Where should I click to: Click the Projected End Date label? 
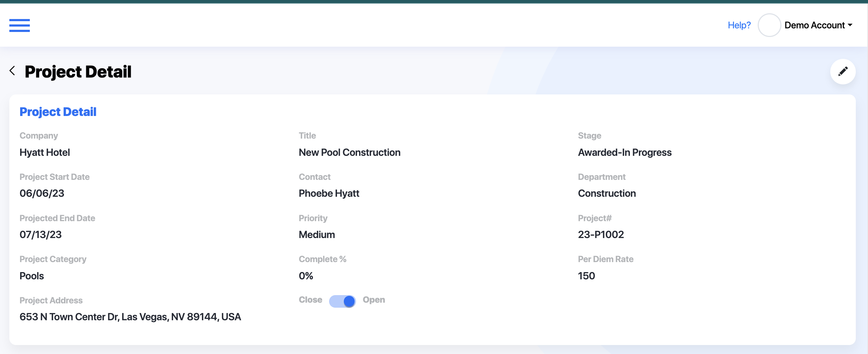pos(57,218)
